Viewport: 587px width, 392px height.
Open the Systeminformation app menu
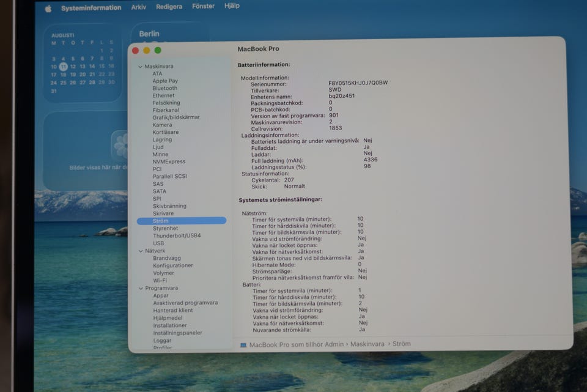pos(91,8)
